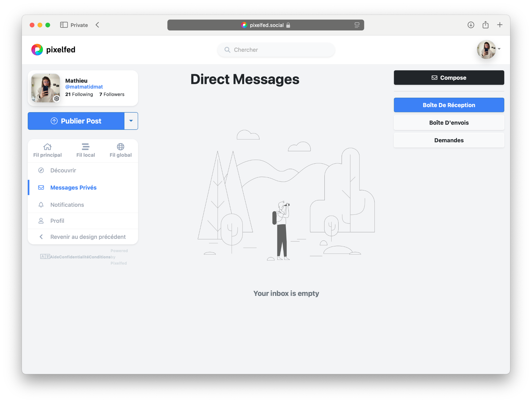The width and height of the screenshot is (532, 403).
Task: Open Fil local feed
Action: tap(86, 150)
